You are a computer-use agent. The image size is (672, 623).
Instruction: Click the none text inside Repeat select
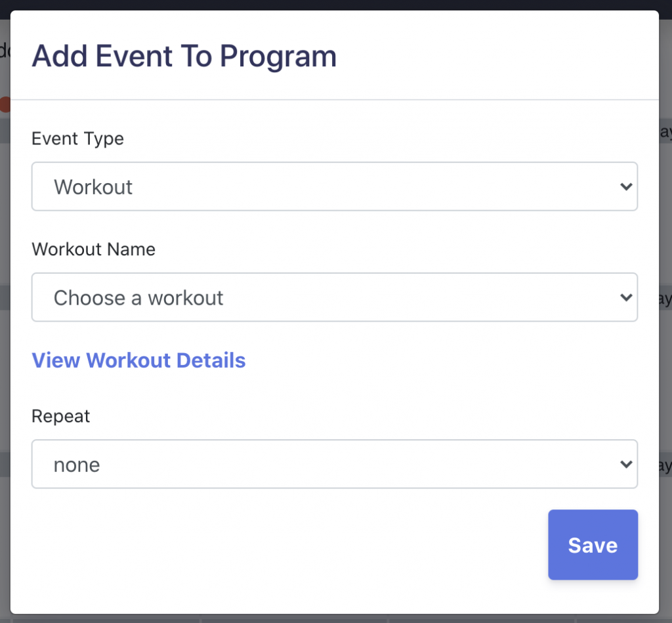point(77,465)
